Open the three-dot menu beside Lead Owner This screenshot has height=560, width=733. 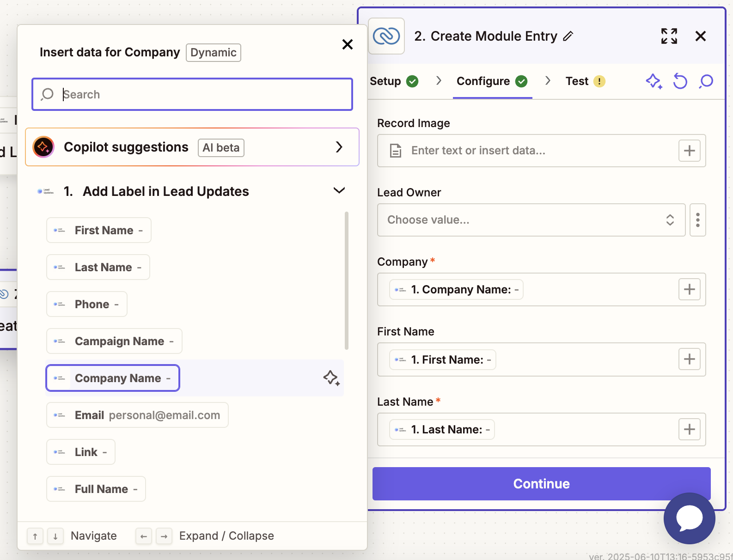click(x=697, y=220)
